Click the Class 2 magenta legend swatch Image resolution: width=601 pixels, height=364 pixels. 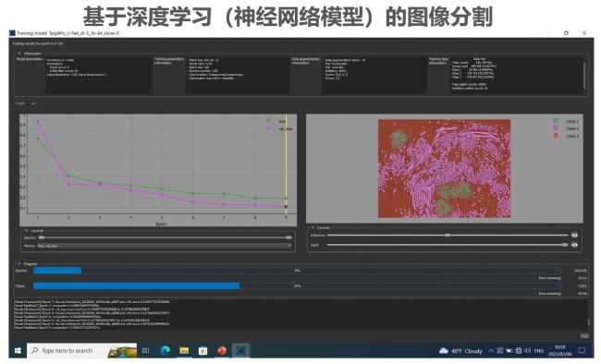point(556,128)
